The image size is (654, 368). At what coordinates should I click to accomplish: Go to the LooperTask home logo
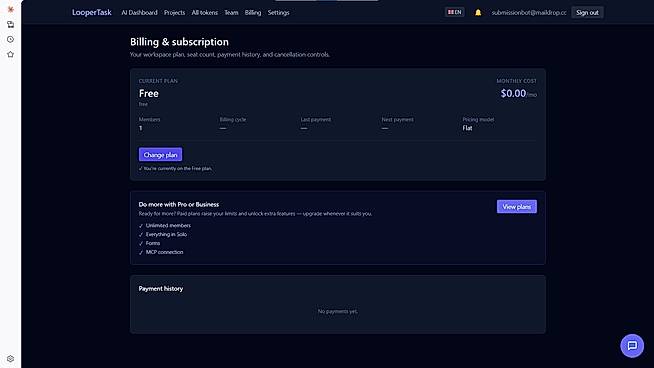tap(92, 13)
